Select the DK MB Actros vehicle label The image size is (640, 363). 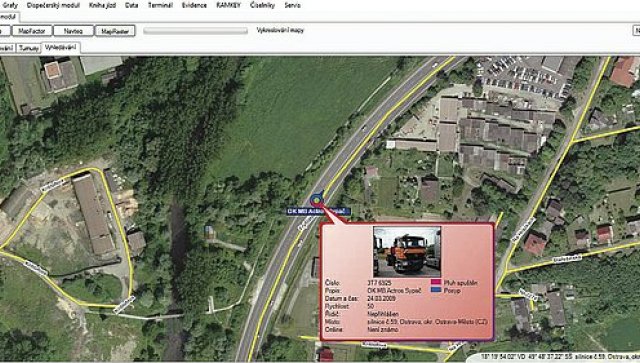[318, 212]
